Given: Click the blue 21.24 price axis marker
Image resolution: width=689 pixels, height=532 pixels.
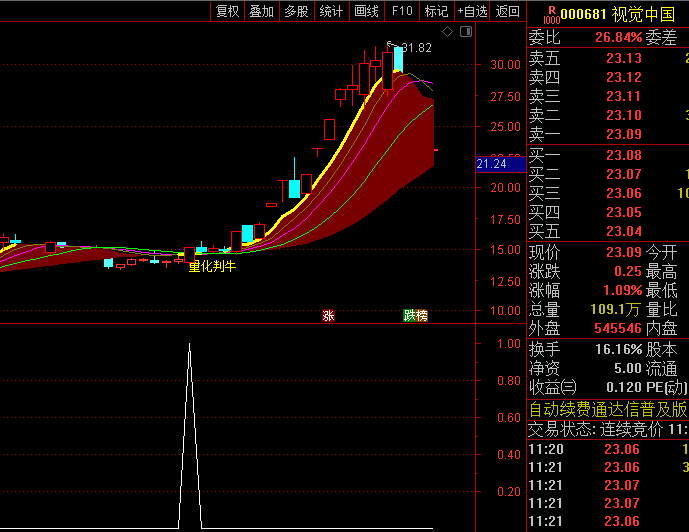Looking at the screenshot, I should (497, 164).
